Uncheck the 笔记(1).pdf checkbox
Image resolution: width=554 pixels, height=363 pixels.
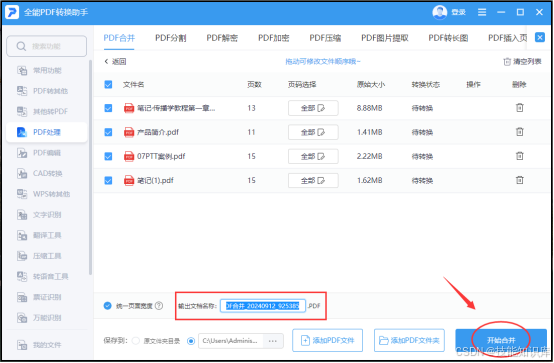tap(108, 181)
